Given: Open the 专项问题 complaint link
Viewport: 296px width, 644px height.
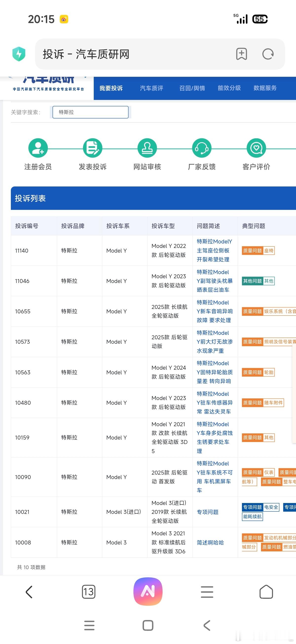Looking at the screenshot, I should tap(208, 512).
